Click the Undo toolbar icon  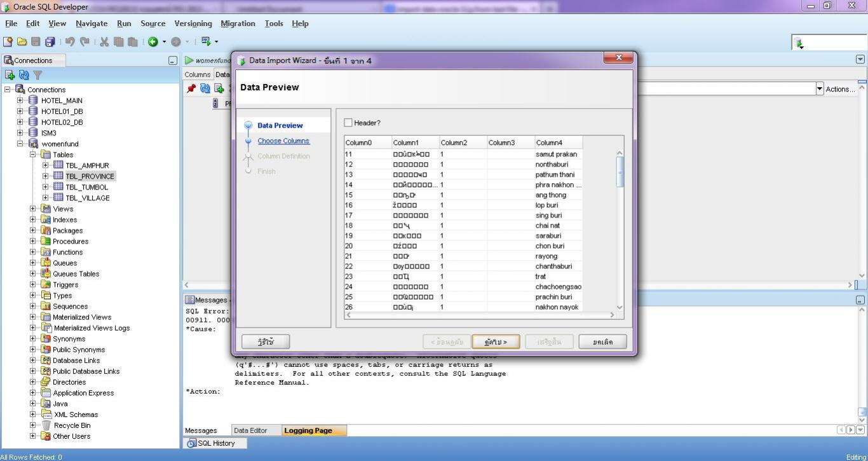pos(70,42)
